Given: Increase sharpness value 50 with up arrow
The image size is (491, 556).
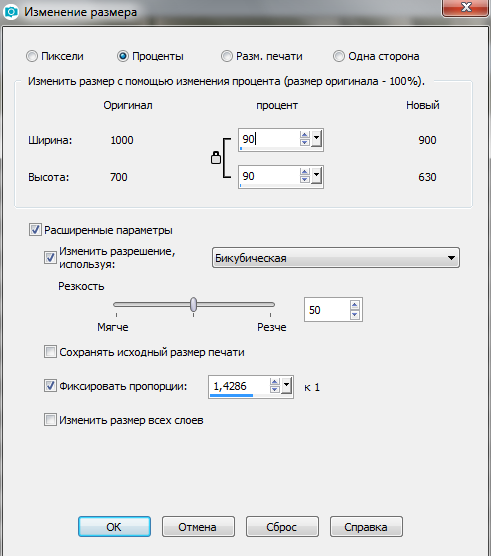Looking at the screenshot, I should click(355, 305).
